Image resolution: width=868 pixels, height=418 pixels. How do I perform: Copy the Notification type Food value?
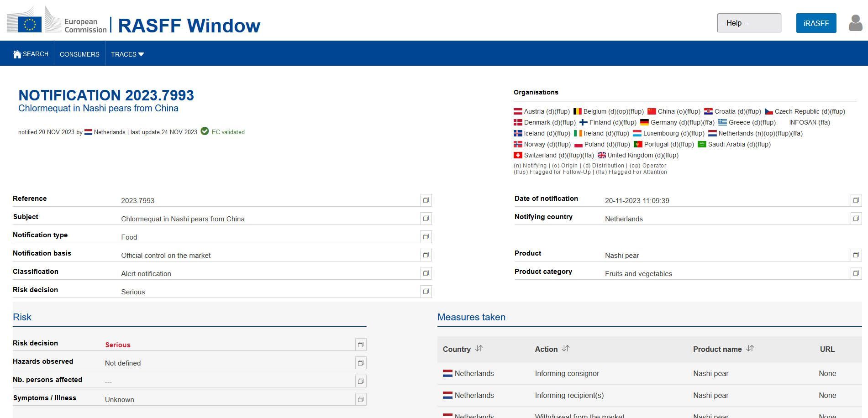pyautogui.click(x=426, y=237)
